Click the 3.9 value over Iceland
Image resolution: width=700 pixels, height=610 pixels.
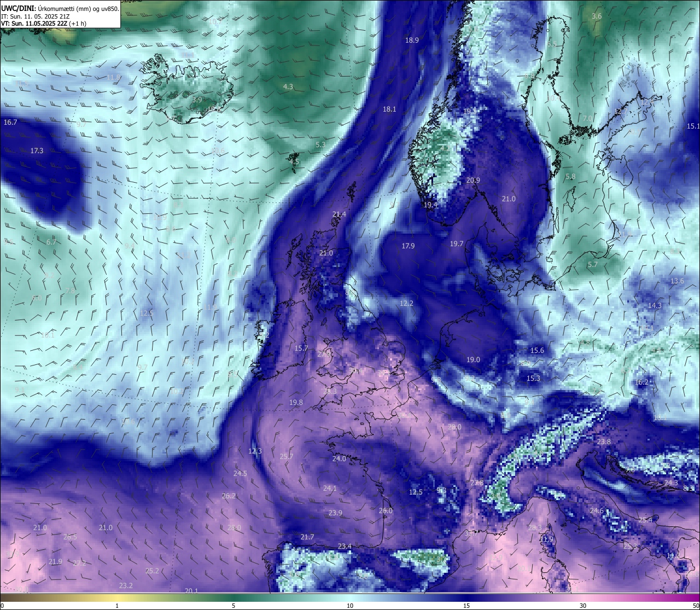click(197, 100)
